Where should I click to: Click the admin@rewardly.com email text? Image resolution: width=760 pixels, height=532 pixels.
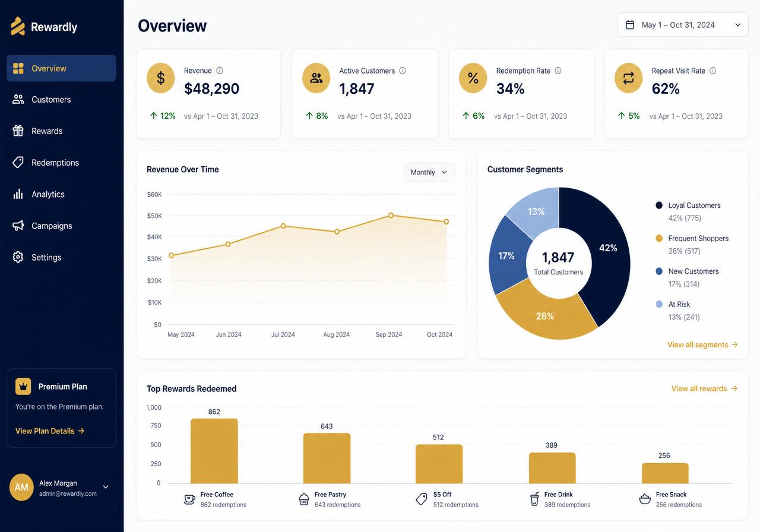(x=68, y=493)
